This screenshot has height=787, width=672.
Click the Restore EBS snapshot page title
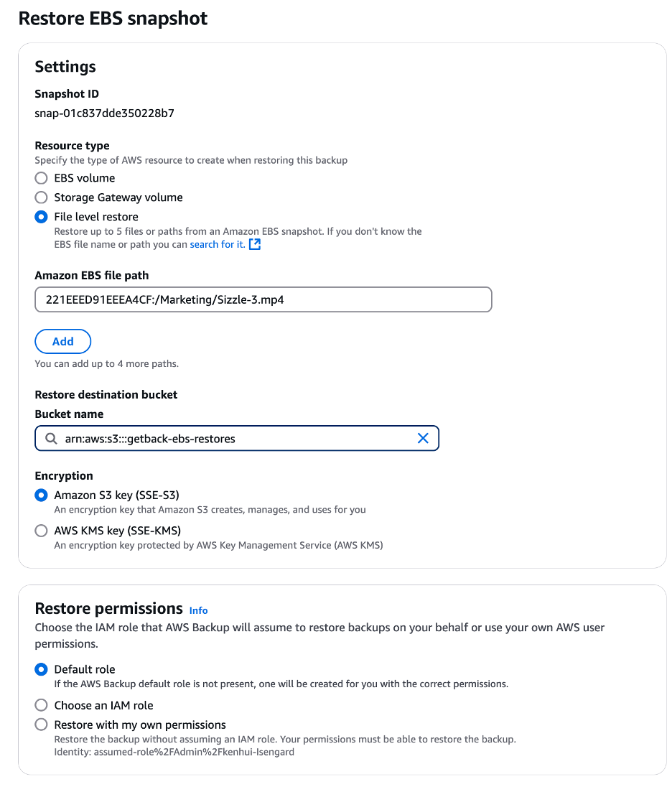[113, 18]
